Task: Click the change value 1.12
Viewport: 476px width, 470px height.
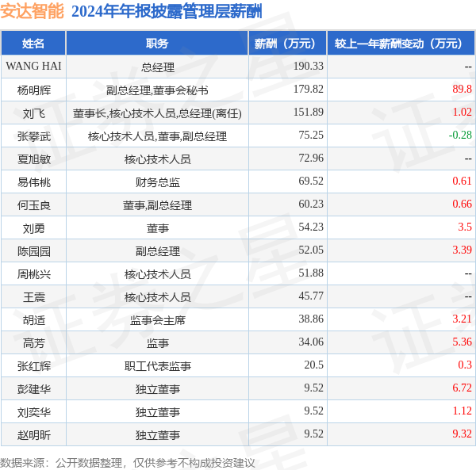Action: pos(462,411)
